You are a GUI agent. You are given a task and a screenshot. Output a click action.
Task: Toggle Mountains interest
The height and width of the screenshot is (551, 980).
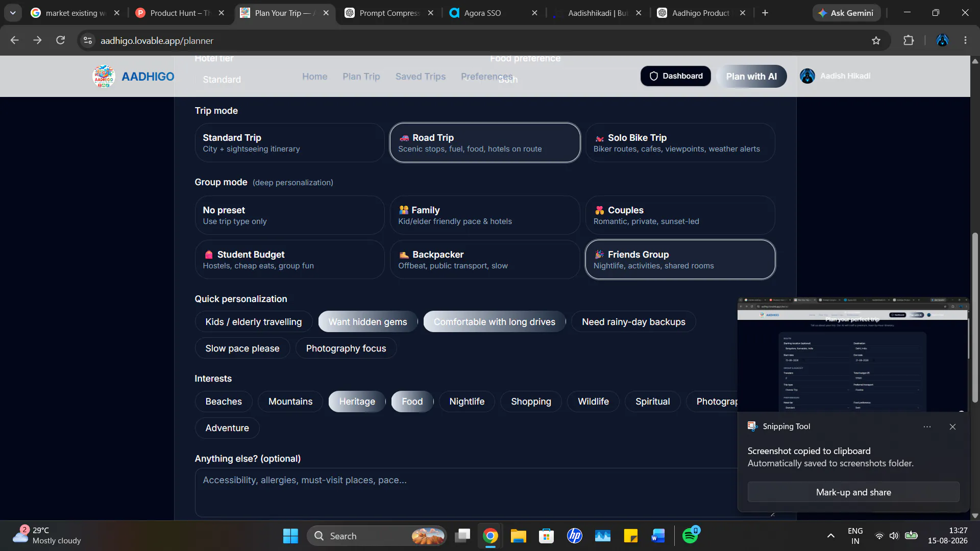(x=290, y=402)
